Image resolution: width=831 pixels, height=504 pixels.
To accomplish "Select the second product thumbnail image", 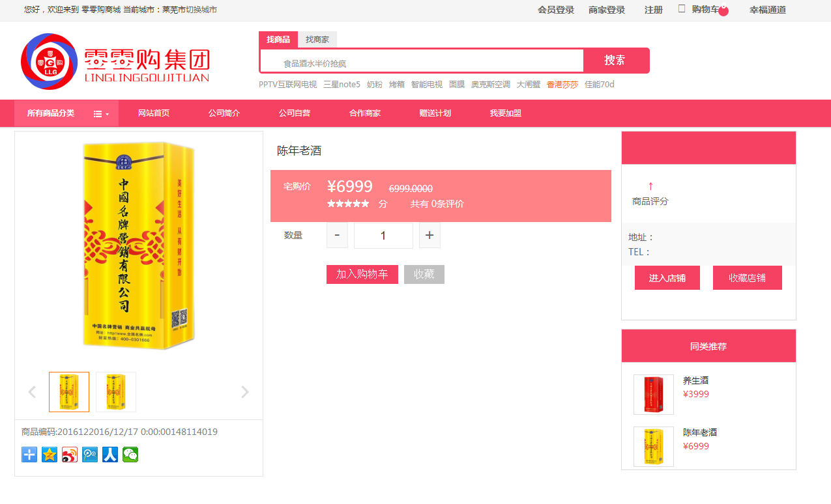I will pos(116,392).
